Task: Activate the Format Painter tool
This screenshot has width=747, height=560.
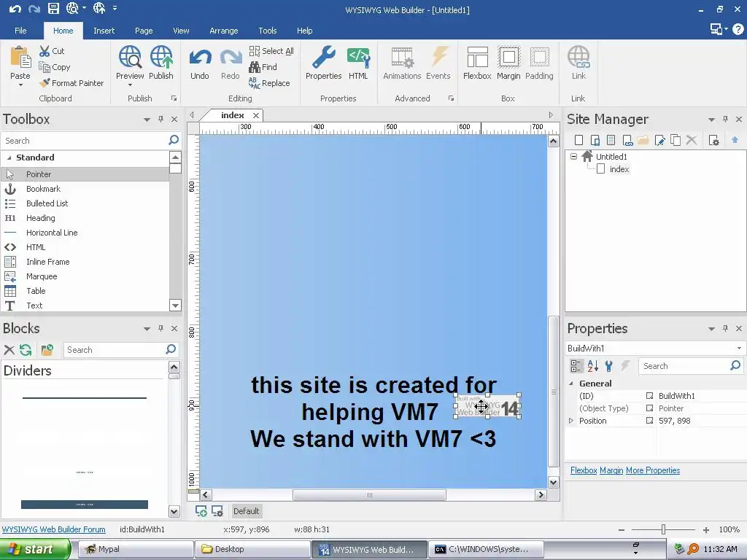Action: pyautogui.click(x=71, y=83)
